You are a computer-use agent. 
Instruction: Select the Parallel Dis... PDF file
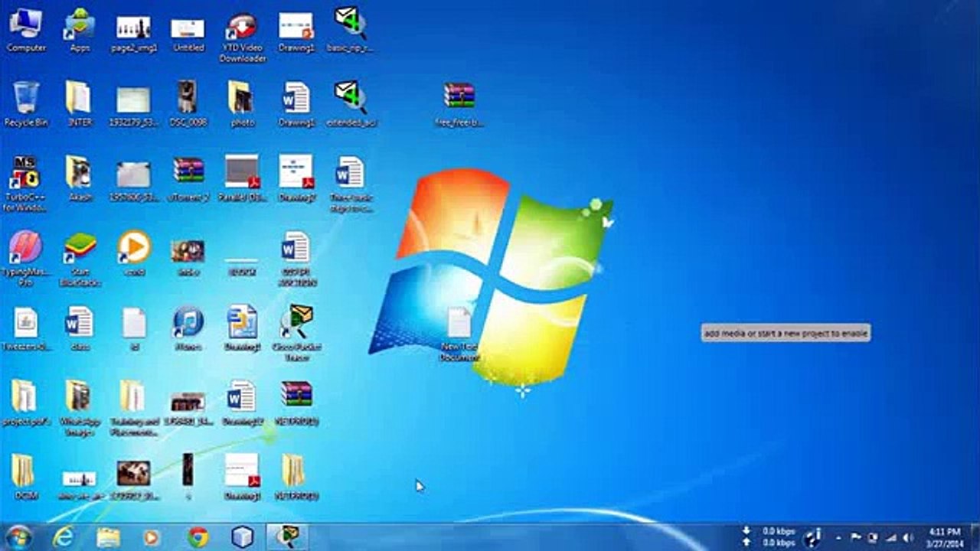(x=242, y=179)
